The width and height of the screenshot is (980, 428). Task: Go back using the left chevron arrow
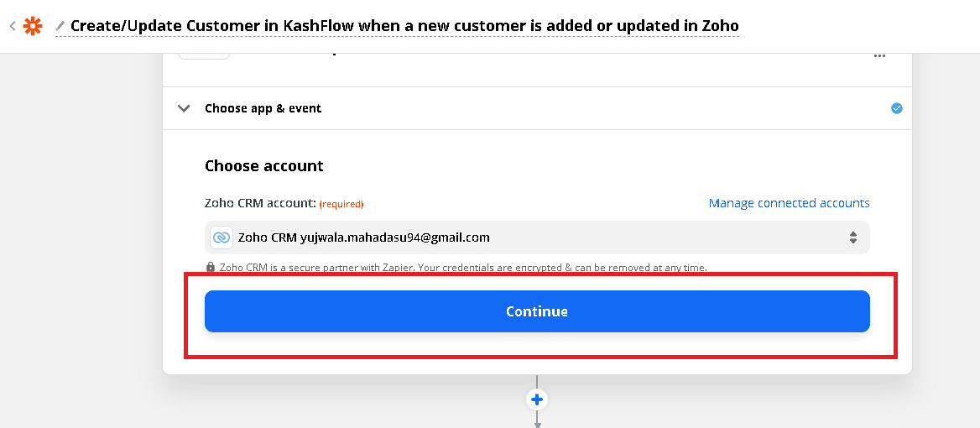[13, 26]
